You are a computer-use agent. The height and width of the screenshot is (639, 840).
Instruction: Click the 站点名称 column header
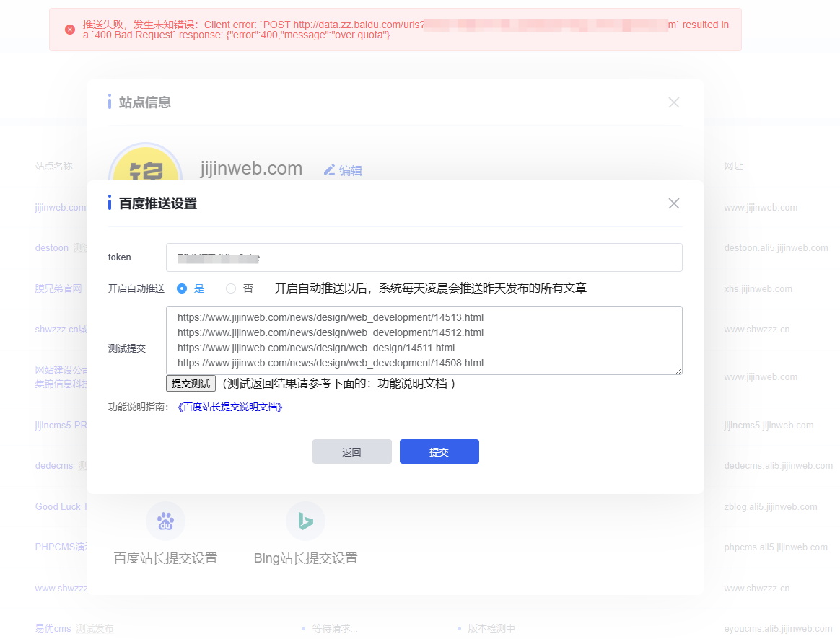pos(53,167)
